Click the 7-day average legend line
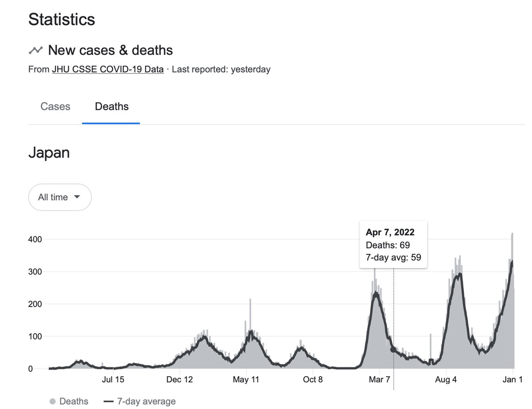 pyautogui.click(x=109, y=401)
